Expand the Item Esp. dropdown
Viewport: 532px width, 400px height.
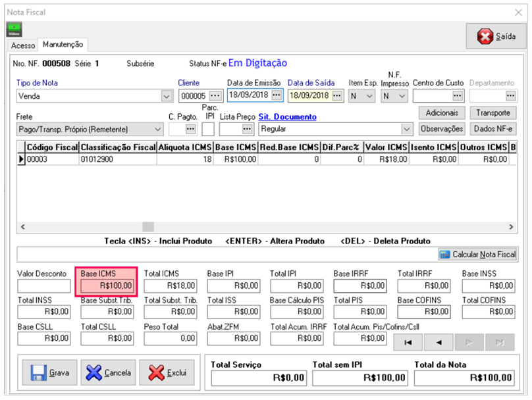click(369, 96)
